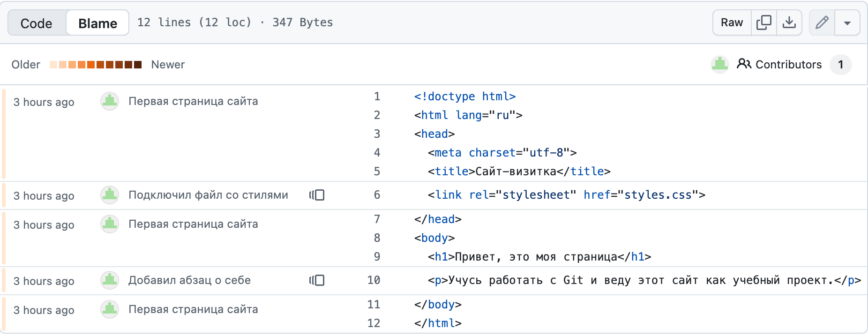Click the '<!doctype html>' code line

point(465,97)
